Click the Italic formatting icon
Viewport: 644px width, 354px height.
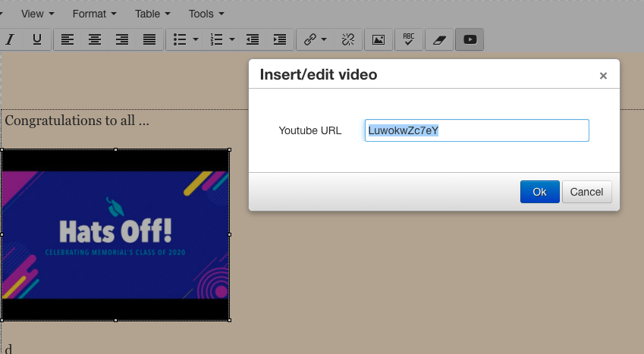pos(11,39)
